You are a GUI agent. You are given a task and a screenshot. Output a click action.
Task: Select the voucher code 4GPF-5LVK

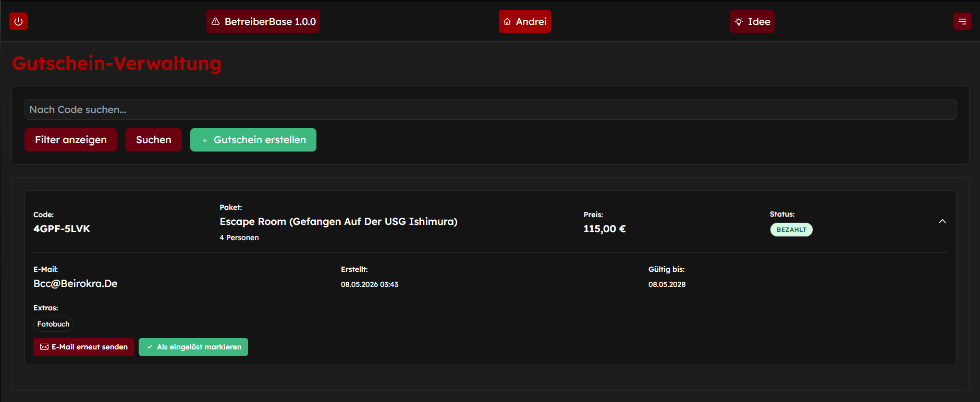pyautogui.click(x=62, y=229)
